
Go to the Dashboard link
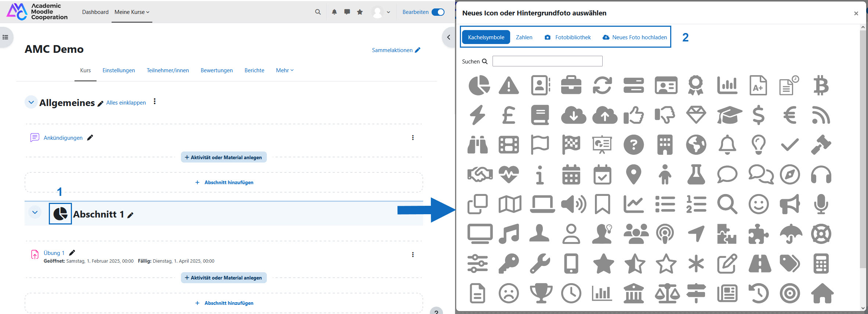coord(95,12)
